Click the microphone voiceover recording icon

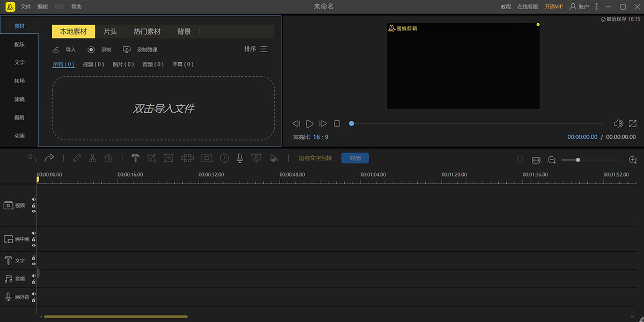239,158
